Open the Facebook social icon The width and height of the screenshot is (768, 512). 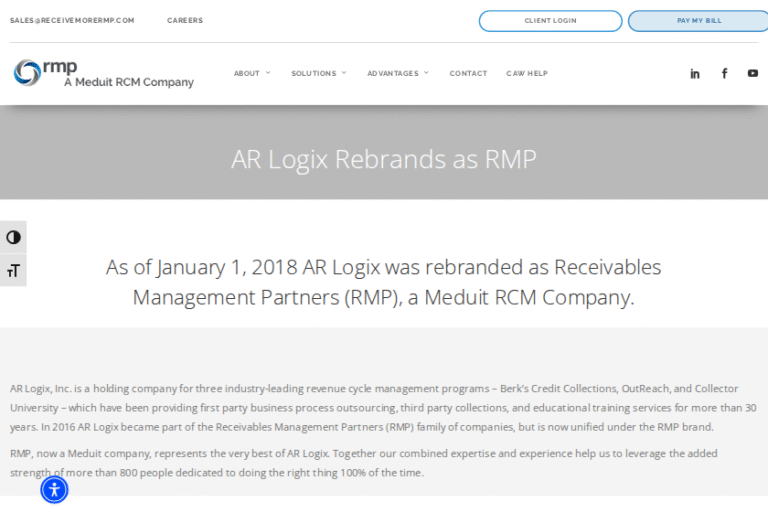[725, 73]
